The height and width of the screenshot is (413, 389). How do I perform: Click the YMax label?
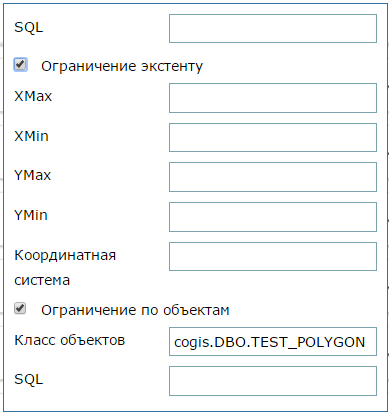click(33, 175)
